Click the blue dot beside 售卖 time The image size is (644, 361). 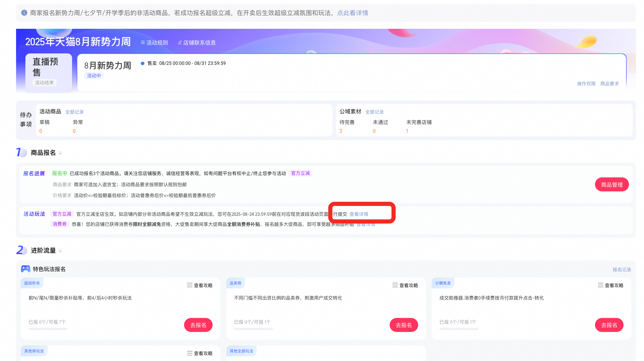tap(142, 63)
